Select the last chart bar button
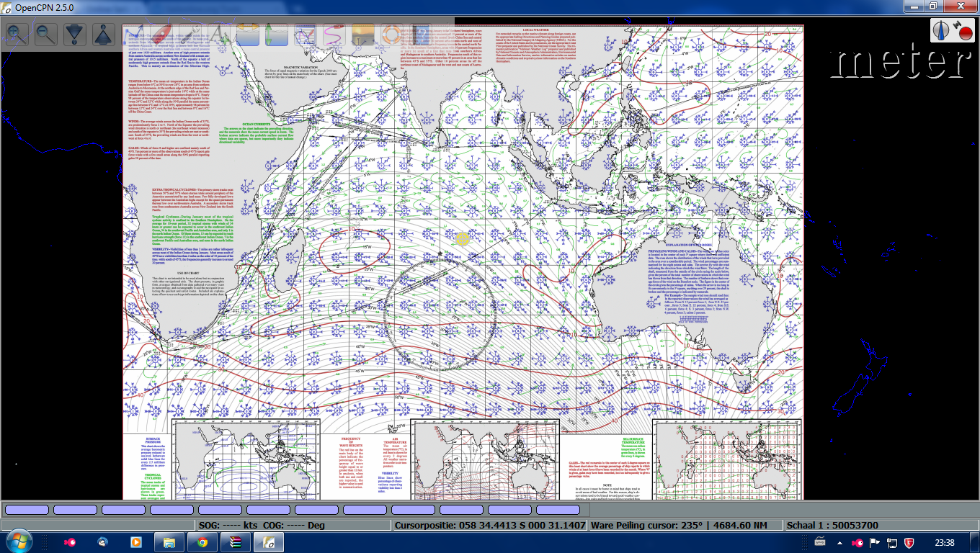Screen dimensions: 980x553 558,510
